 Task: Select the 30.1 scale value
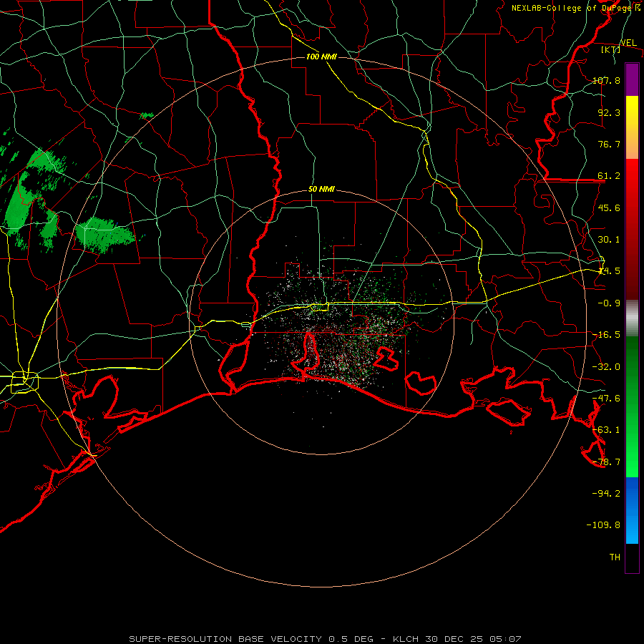pos(609,240)
